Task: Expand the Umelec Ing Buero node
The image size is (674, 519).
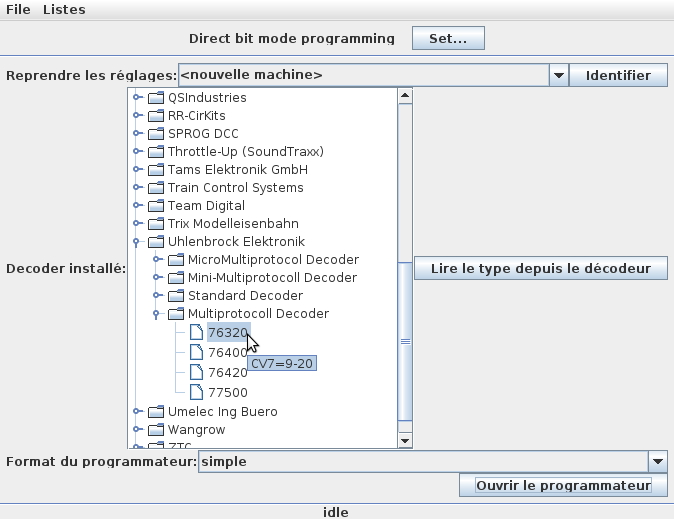Action: 137,412
